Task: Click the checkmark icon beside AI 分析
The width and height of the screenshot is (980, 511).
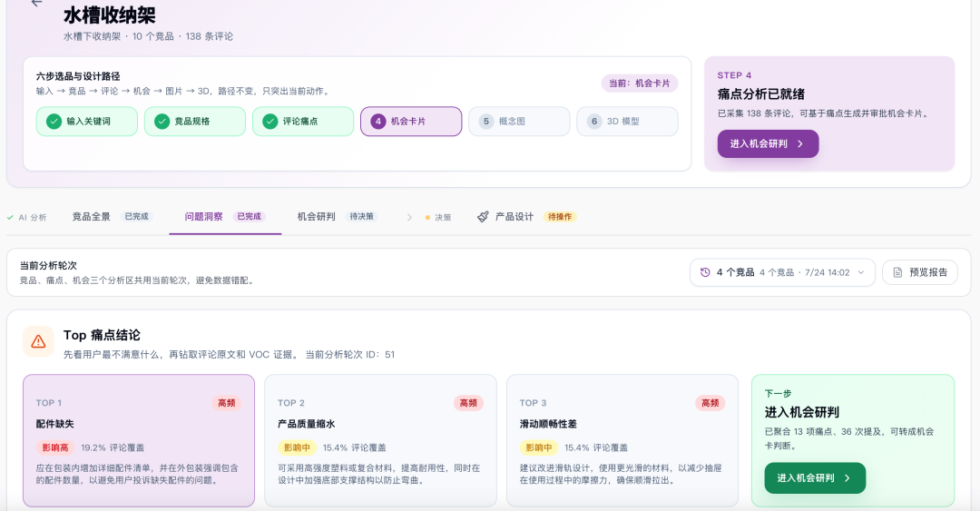Action: 10,218
